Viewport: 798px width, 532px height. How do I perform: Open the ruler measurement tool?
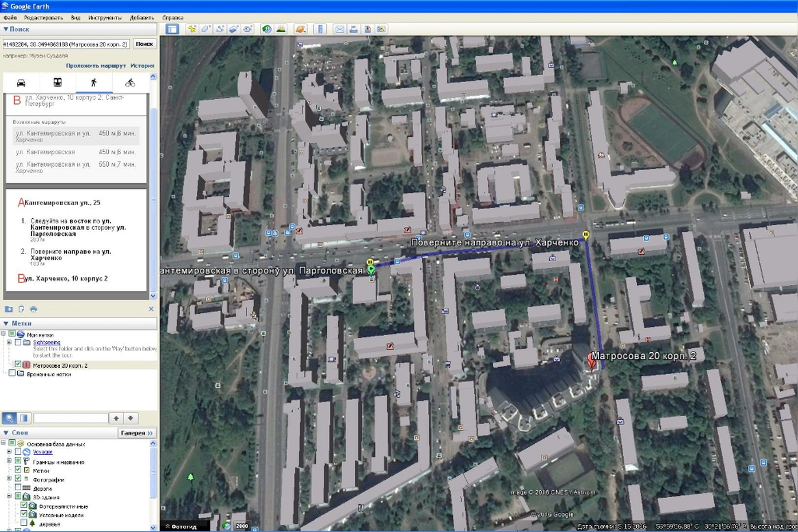[x=320, y=29]
